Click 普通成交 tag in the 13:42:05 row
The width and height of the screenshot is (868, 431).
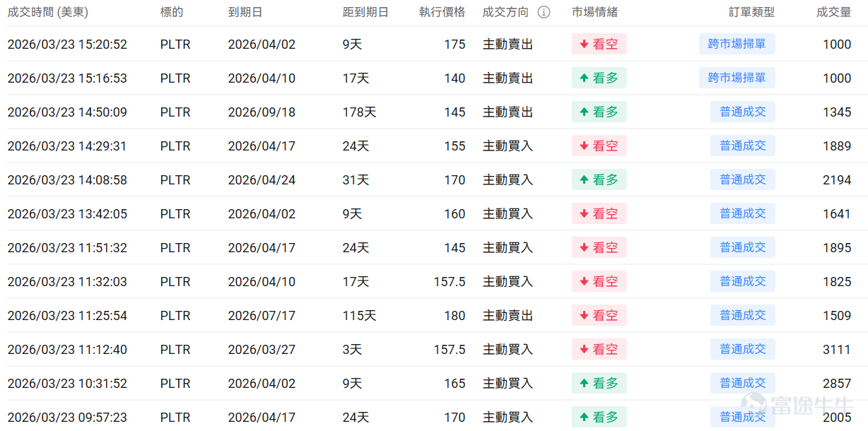(x=743, y=213)
